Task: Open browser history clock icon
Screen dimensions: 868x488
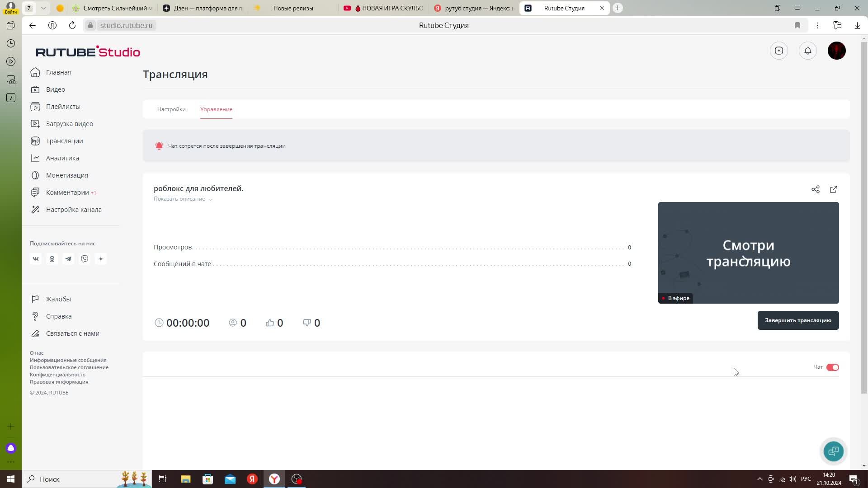Action: pos(11,43)
